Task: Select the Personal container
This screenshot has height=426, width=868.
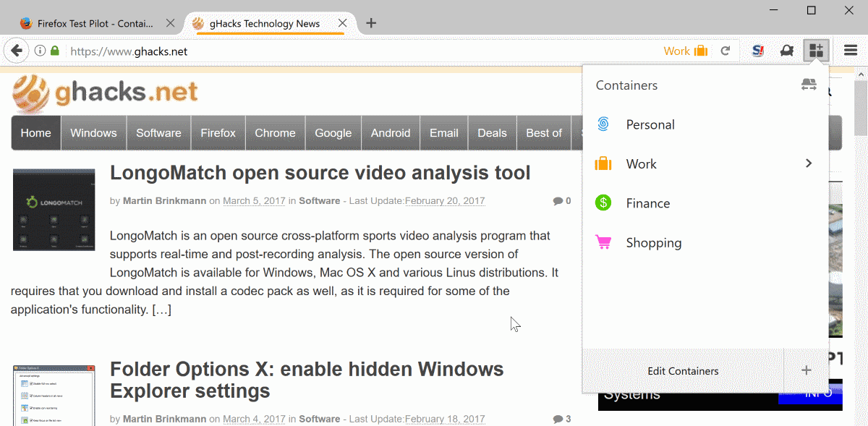Action: (x=650, y=124)
